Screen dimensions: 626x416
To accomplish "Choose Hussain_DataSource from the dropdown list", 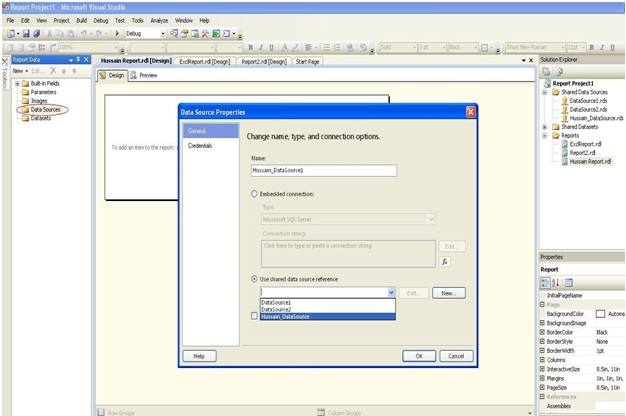I will coord(328,317).
